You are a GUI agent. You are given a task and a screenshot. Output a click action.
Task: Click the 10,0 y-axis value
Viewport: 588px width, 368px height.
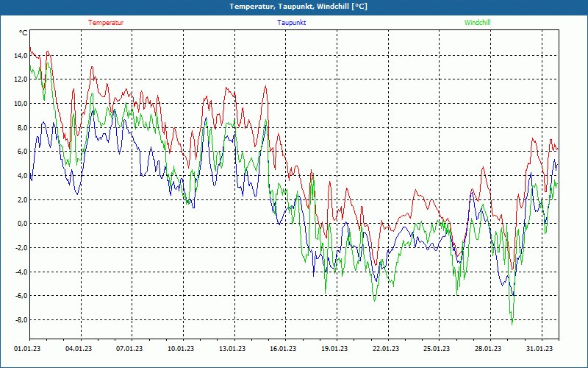pos(21,104)
